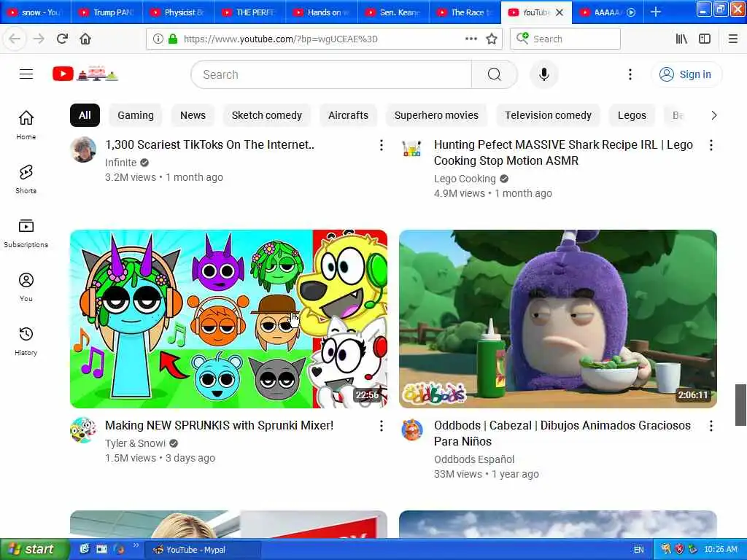Bookmark this page with the star
The width and height of the screenshot is (747, 560).
(x=492, y=39)
